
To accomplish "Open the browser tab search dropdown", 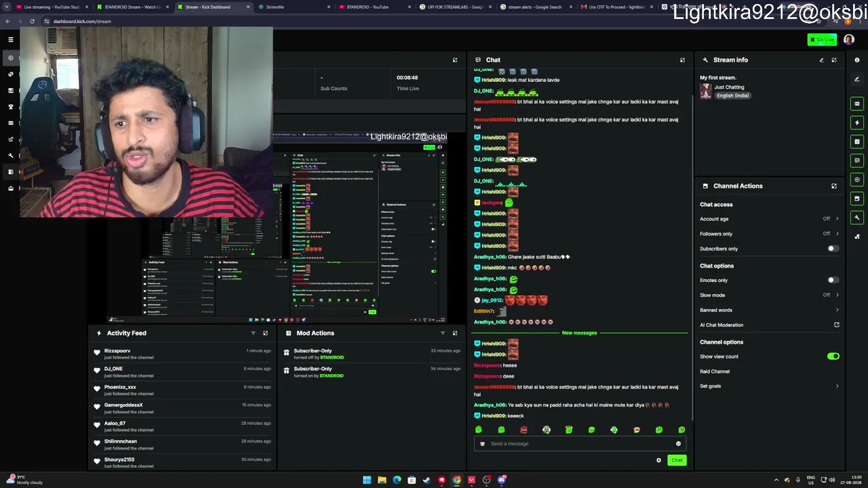I will coord(7,7).
